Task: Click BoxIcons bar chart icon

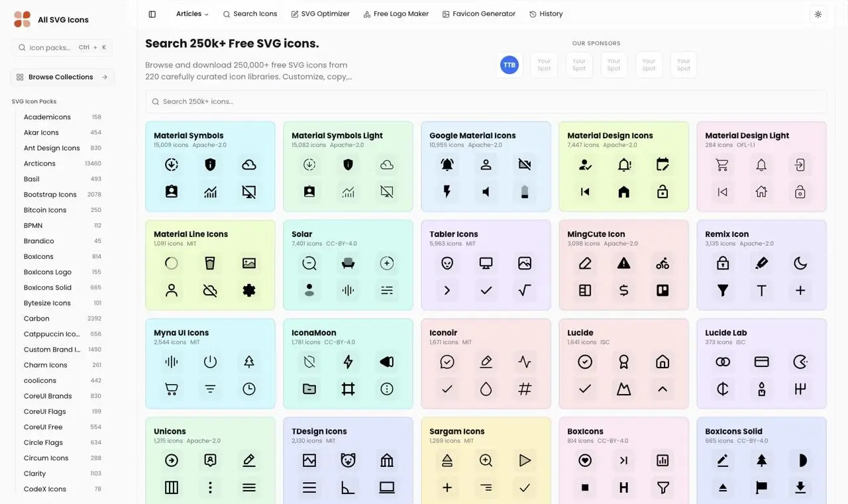Action: point(662,461)
